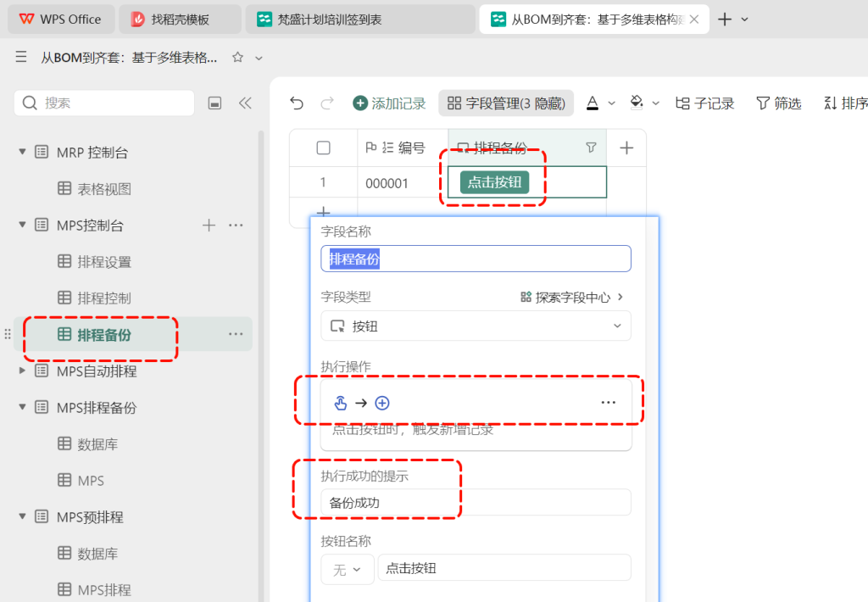Image resolution: width=868 pixels, height=602 pixels.
Task: Click the 000001 cell
Action: 403,182
